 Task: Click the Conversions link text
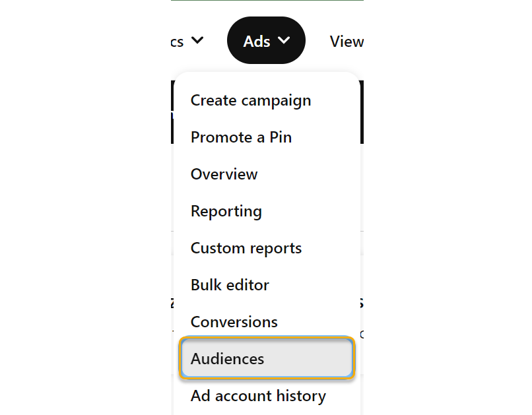point(234,322)
